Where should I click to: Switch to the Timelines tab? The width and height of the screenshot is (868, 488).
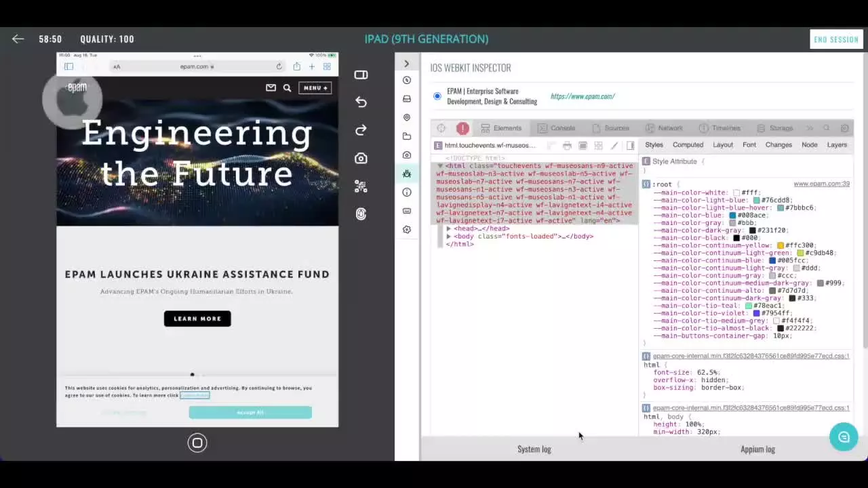pyautogui.click(x=719, y=128)
